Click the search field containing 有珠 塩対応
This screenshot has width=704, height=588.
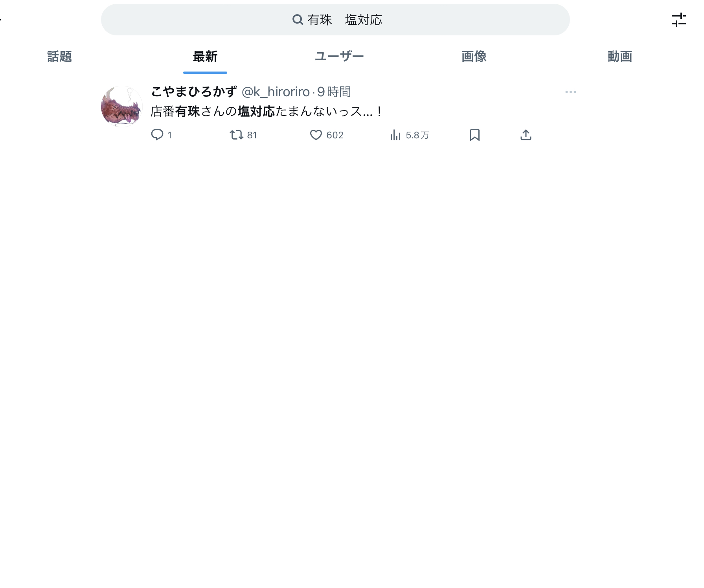335,20
